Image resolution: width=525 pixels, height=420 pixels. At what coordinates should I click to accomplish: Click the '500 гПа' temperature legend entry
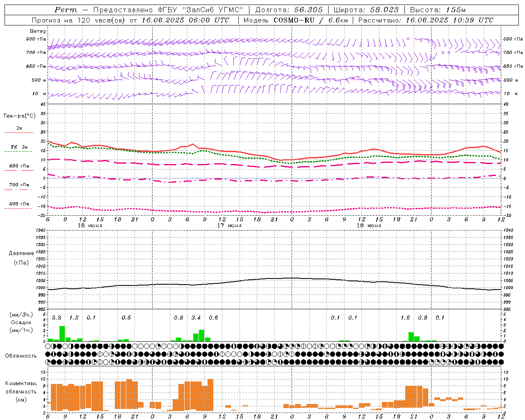click(x=19, y=204)
